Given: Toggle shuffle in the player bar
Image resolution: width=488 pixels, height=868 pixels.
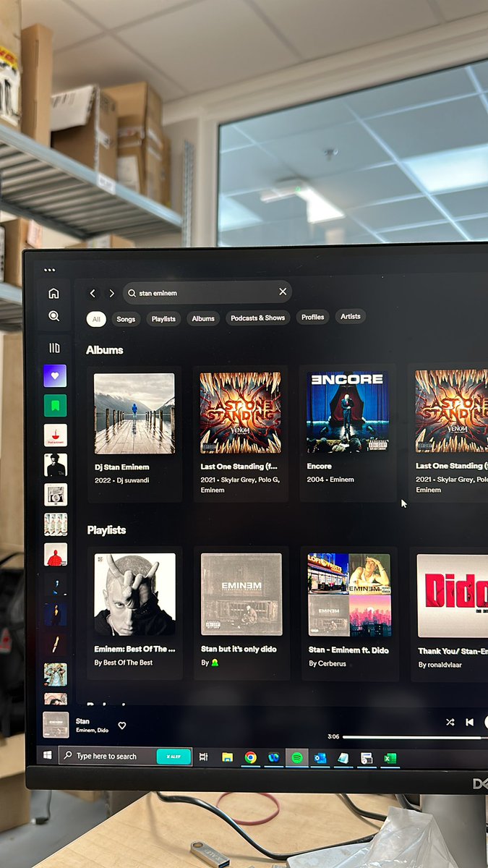Looking at the screenshot, I should click(450, 722).
